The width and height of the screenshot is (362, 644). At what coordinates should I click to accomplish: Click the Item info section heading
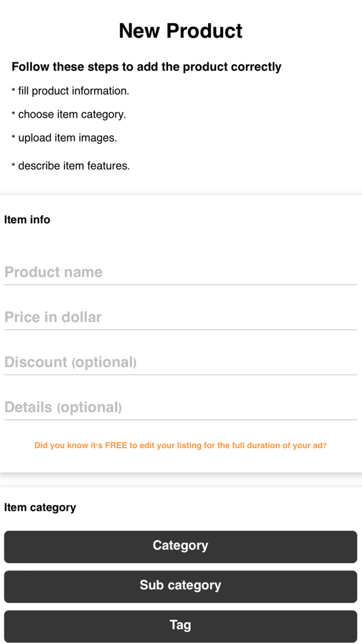click(27, 219)
